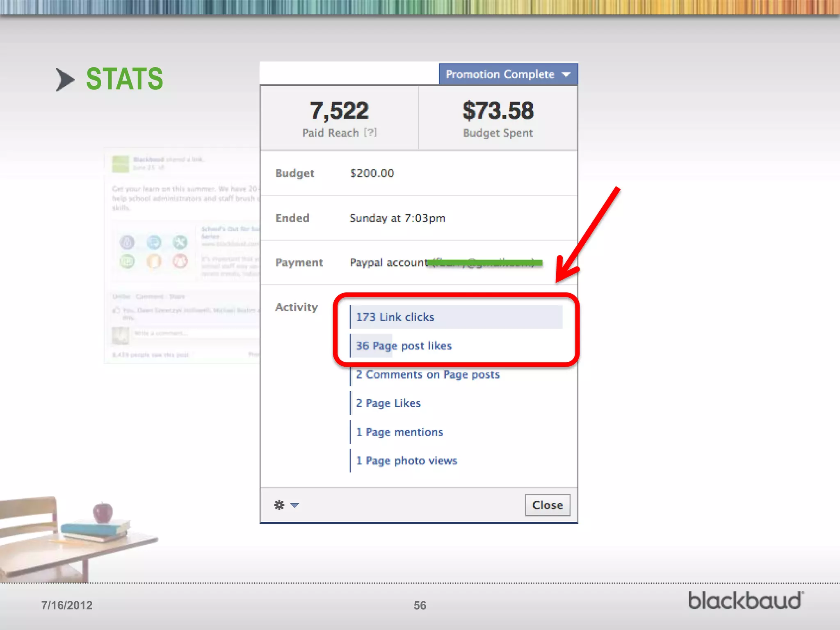Click the 1 Page mentions entry

399,432
